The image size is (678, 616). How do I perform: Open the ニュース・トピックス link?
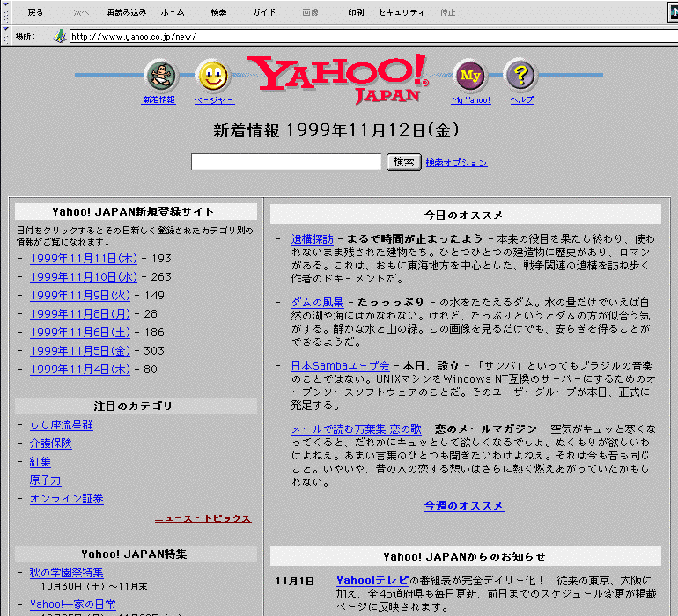coord(203,518)
